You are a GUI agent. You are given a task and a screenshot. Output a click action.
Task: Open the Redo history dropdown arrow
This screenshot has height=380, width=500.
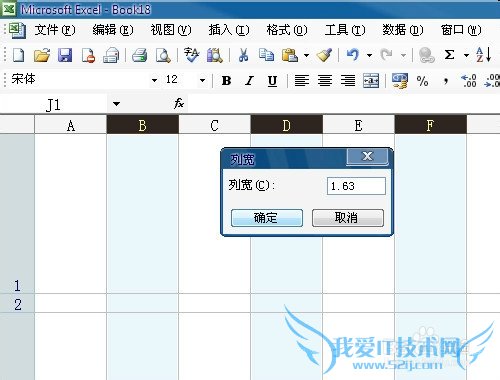pos(403,55)
